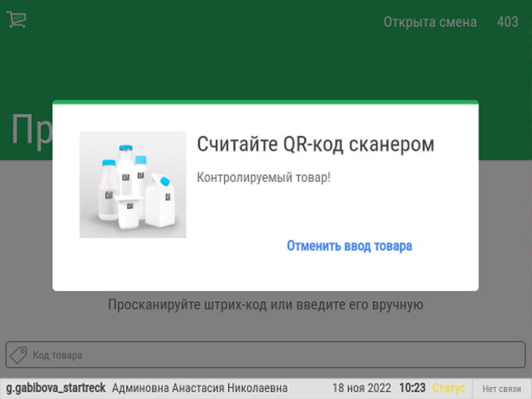Click heading 'Считайте QR-код сканером'
This screenshot has height=399, width=532.
316,144
